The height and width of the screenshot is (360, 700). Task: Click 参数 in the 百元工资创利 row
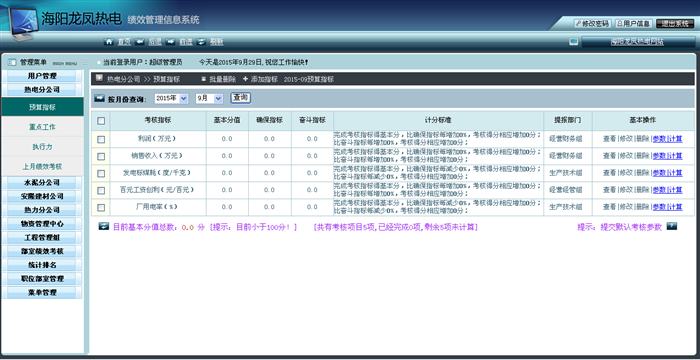click(659, 190)
